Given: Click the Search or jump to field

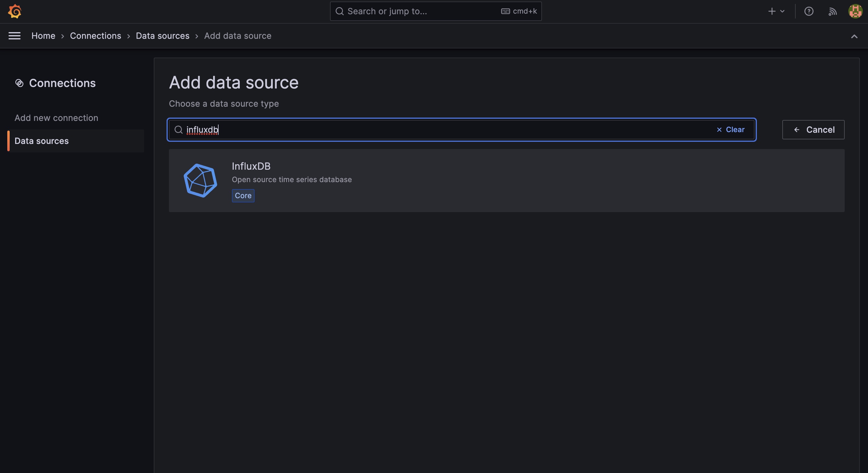Looking at the screenshot, I should [436, 11].
